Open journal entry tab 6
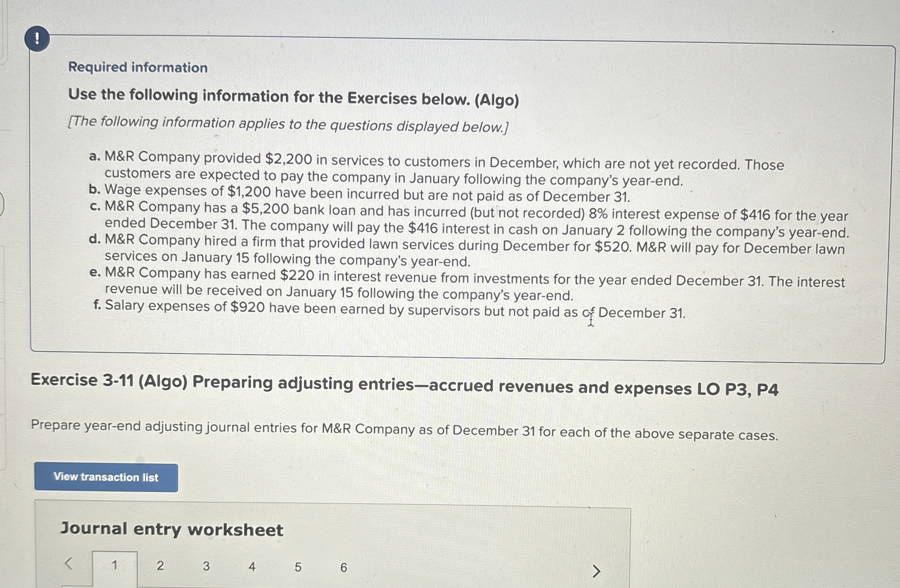 click(x=344, y=567)
